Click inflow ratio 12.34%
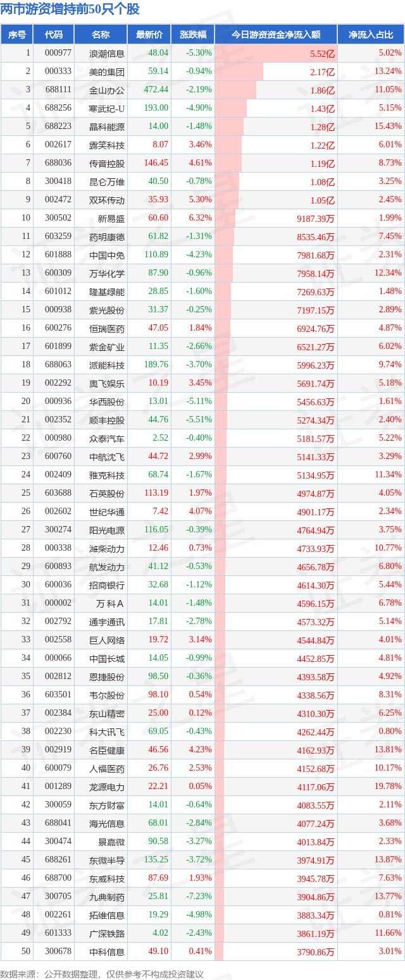 [389, 273]
